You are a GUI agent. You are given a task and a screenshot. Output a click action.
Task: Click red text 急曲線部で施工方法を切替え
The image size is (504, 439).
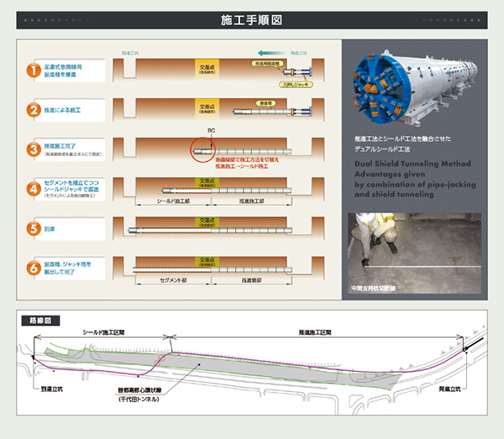(247, 159)
